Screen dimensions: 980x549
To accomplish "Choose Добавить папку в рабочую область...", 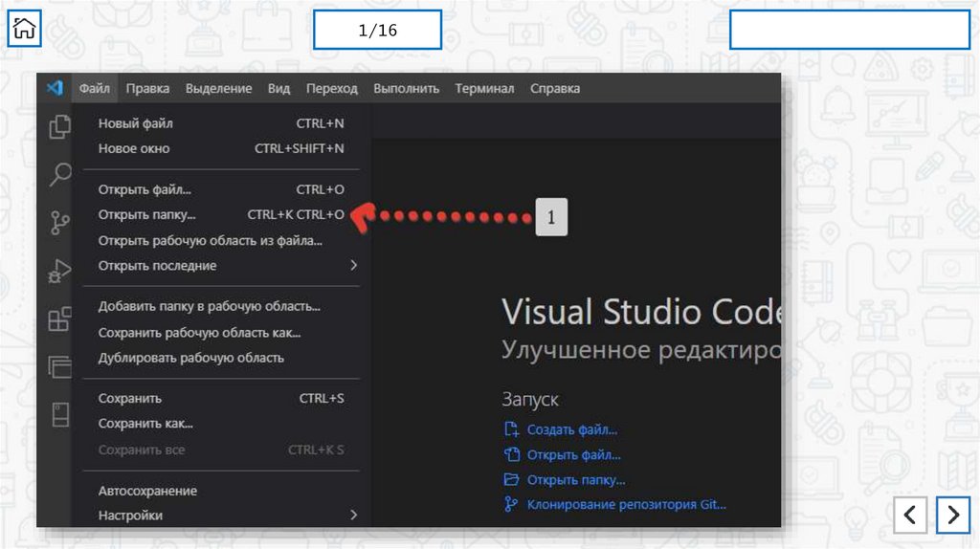I will pyautogui.click(x=221, y=307).
